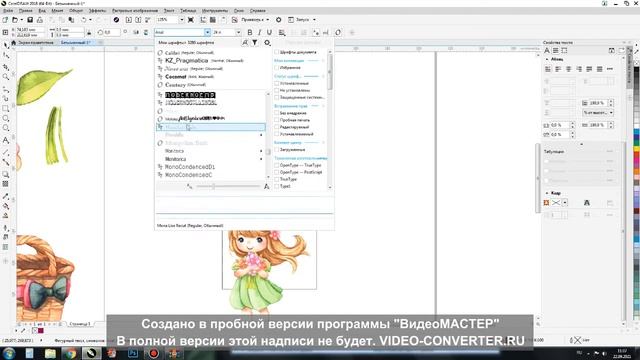Click the New document icon
The width and height of the screenshot is (640, 360).
pyautogui.click(x=5, y=20)
